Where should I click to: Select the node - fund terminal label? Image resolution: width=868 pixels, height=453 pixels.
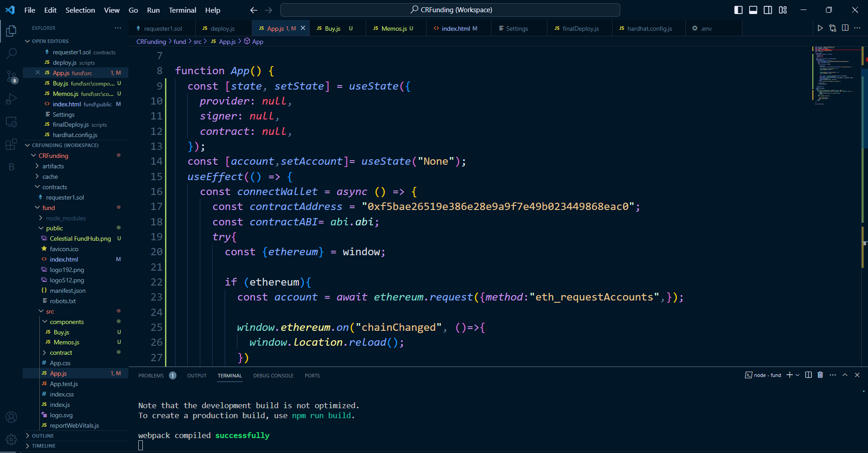pos(763,375)
